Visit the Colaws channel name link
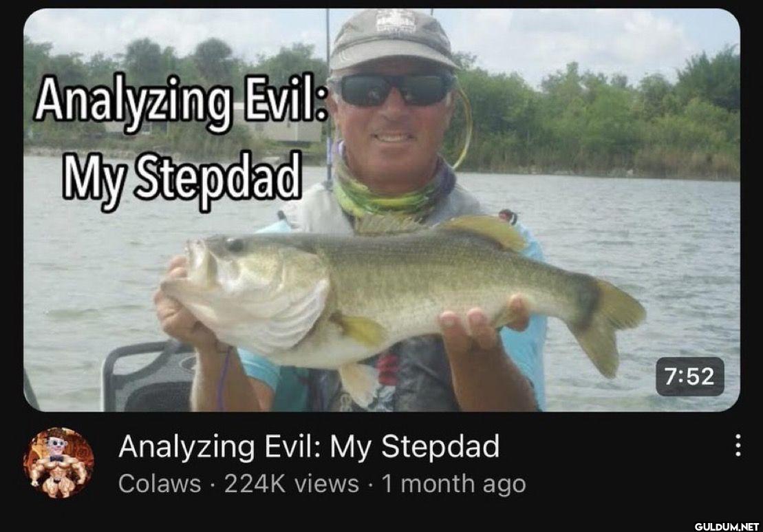 [160, 484]
